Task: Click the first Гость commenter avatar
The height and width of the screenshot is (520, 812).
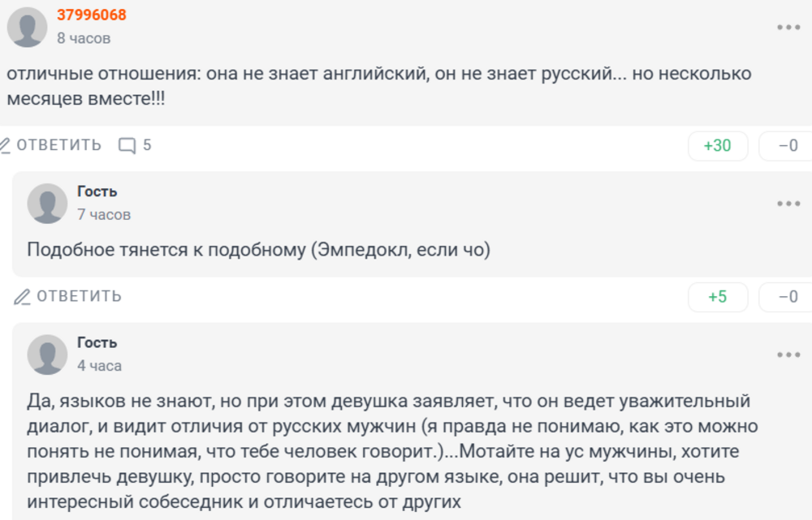Action: [x=47, y=203]
